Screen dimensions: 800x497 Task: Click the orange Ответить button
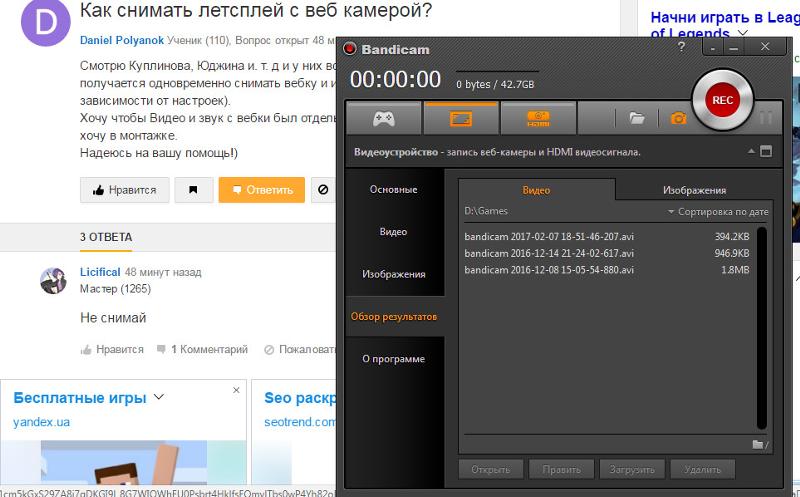click(x=262, y=190)
